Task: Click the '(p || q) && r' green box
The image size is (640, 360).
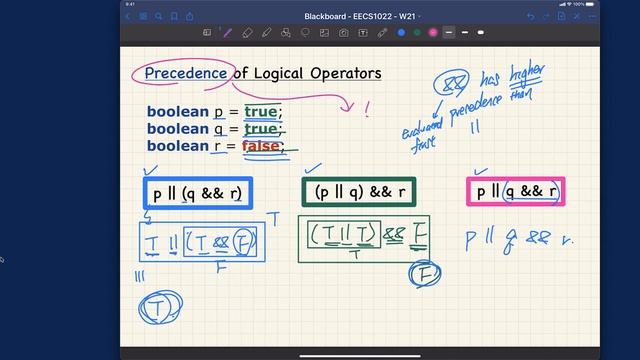Action: point(359,192)
